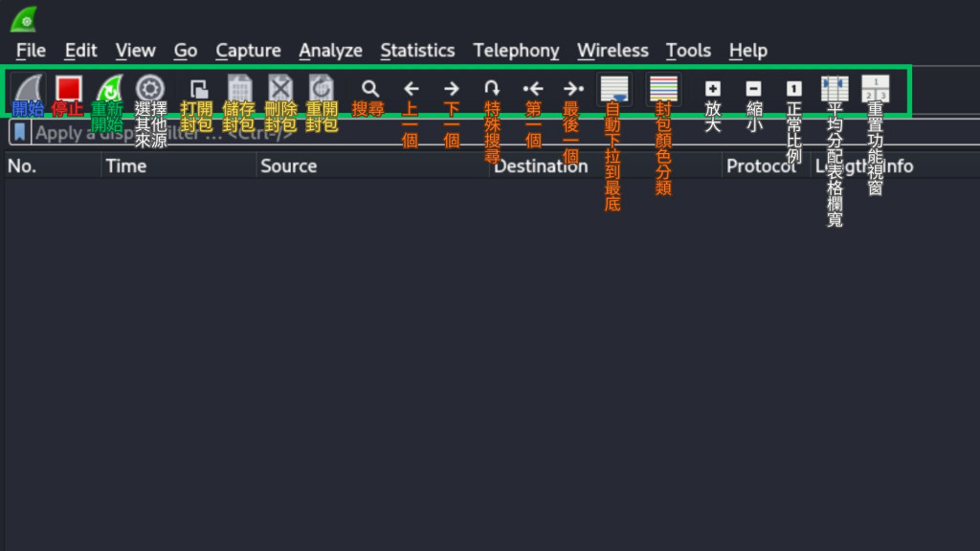Open the File menu

coord(31,50)
